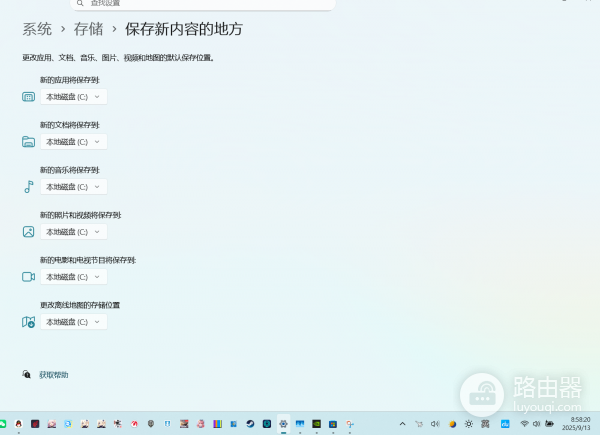Viewport: 600px width, 435px height.
Task: Click the help icon beside 获取帮助
Action: pyautogui.click(x=26, y=374)
